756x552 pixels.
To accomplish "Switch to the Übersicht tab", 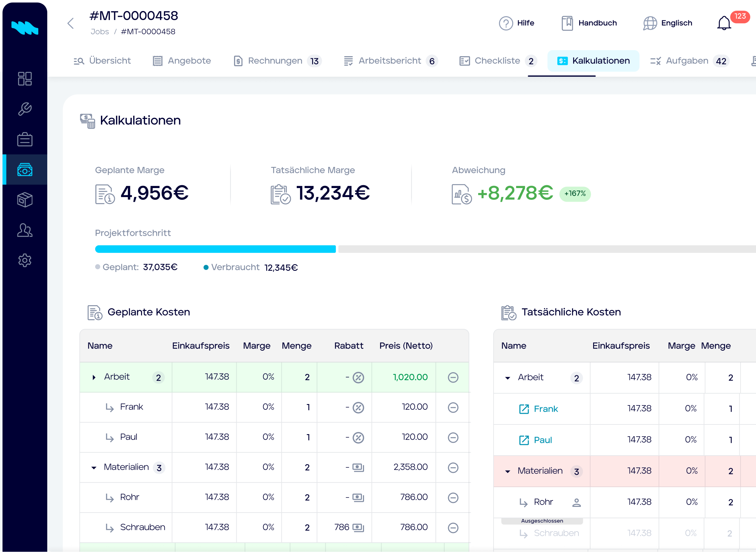I will pyautogui.click(x=102, y=61).
